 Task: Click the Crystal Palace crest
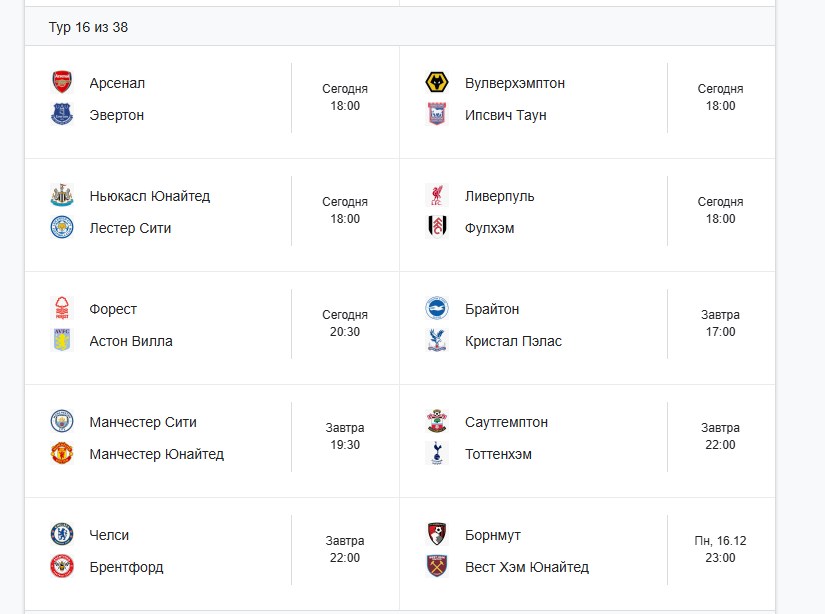437,341
